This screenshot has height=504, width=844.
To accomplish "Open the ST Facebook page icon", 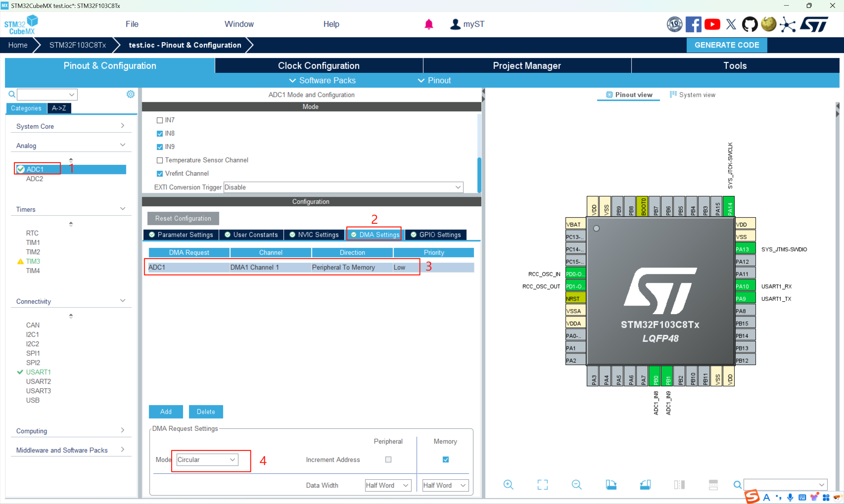I will [x=693, y=24].
